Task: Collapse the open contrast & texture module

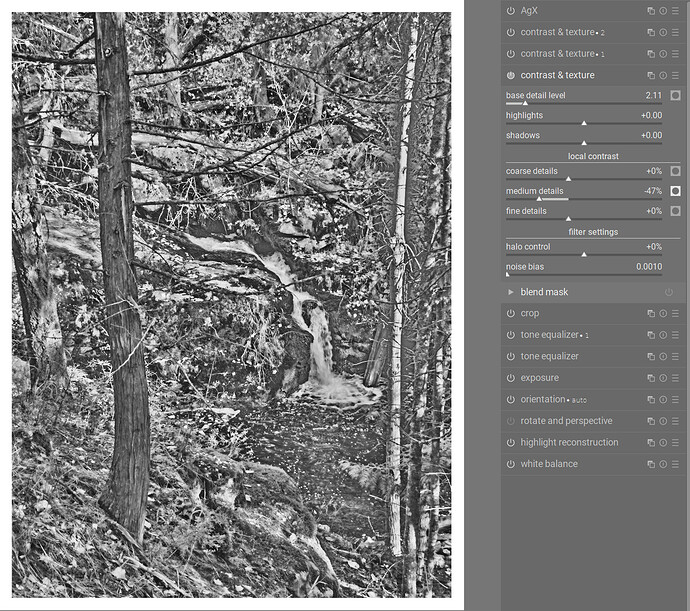Action: [558, 75]
